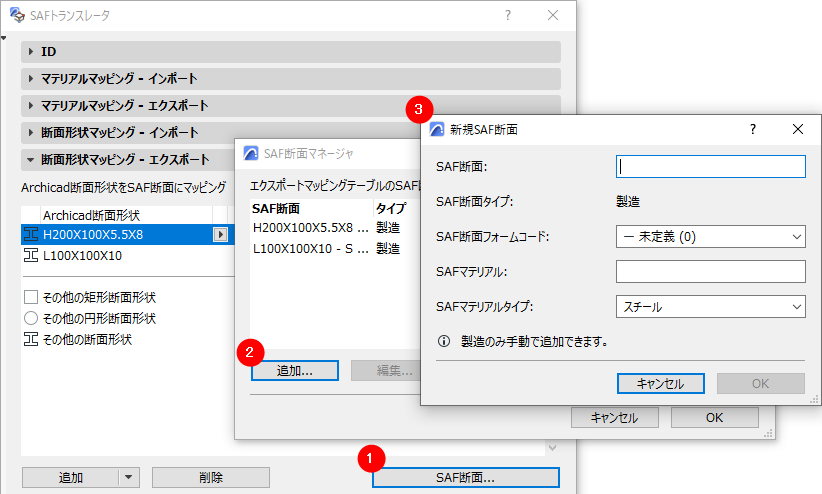The image size is (822, 494).
Task: Close the 新規SAF断面 dialog
Action: pos(797,129)
